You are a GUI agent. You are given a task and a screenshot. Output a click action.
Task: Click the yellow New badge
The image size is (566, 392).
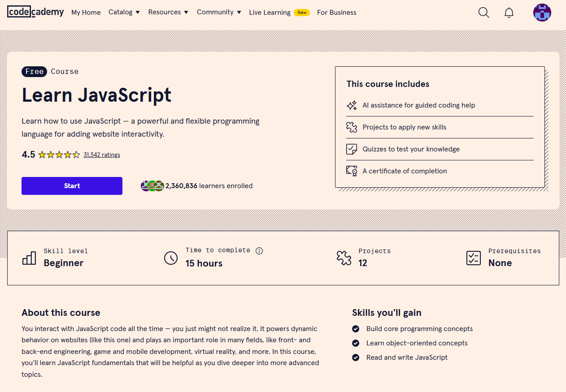click(302, 13)
